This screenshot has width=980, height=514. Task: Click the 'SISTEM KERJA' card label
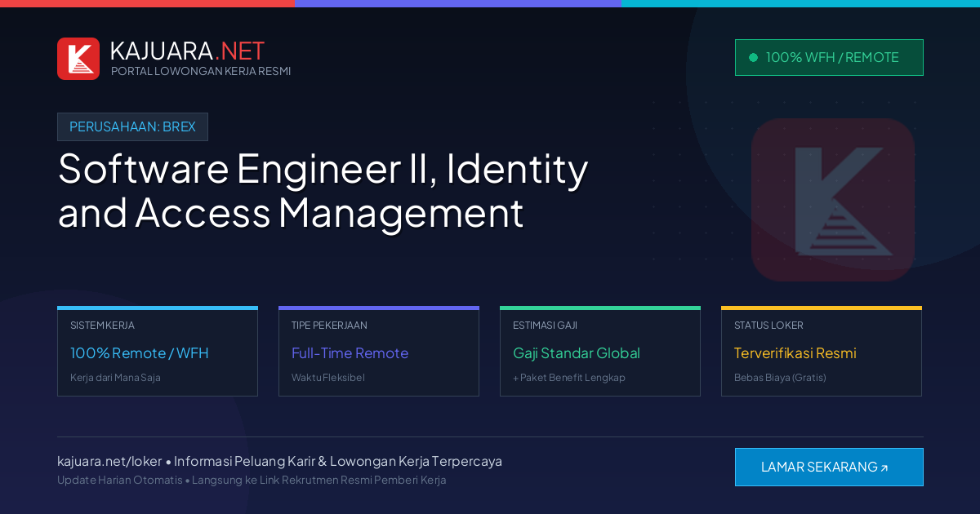[102, 325]
